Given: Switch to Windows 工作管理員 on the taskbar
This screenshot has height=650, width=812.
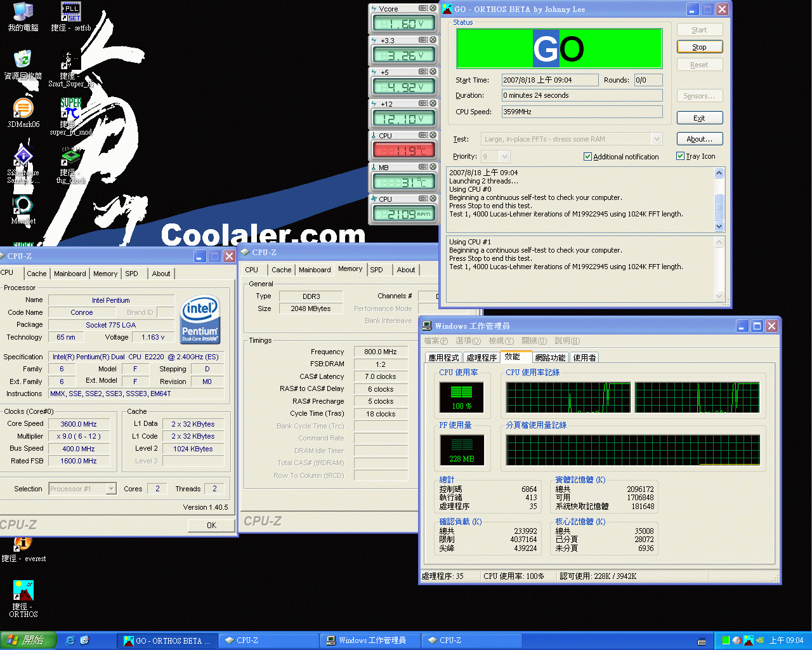Looking at the screenshot, I should click(x=372, y=640).
